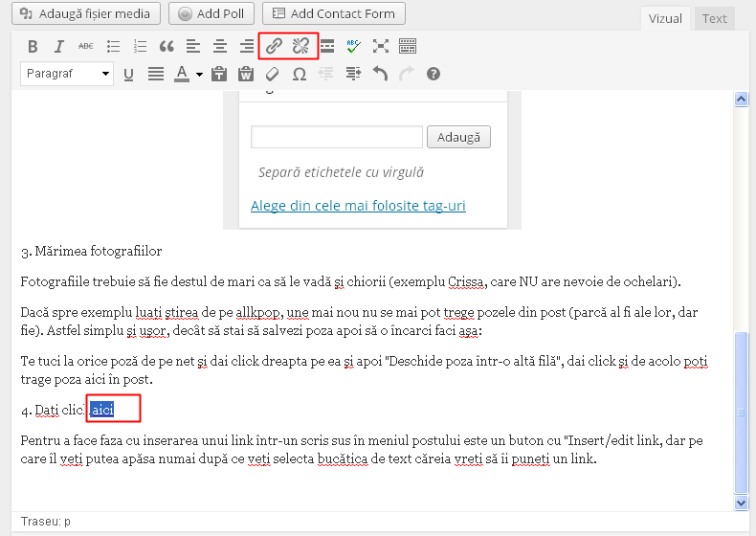The width and height of the screenshot is (756, 536).
Task: Toggle the kitchen sink toolbar row
Action: (408, 46)
